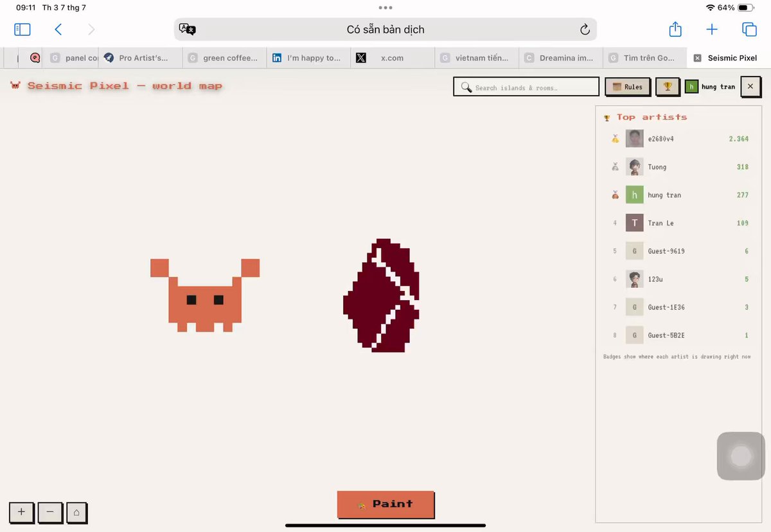Viewport: 771px width, 532px height.
Task: Open the iPad multitasking dots menu
Action: click(x=385, y=8)
